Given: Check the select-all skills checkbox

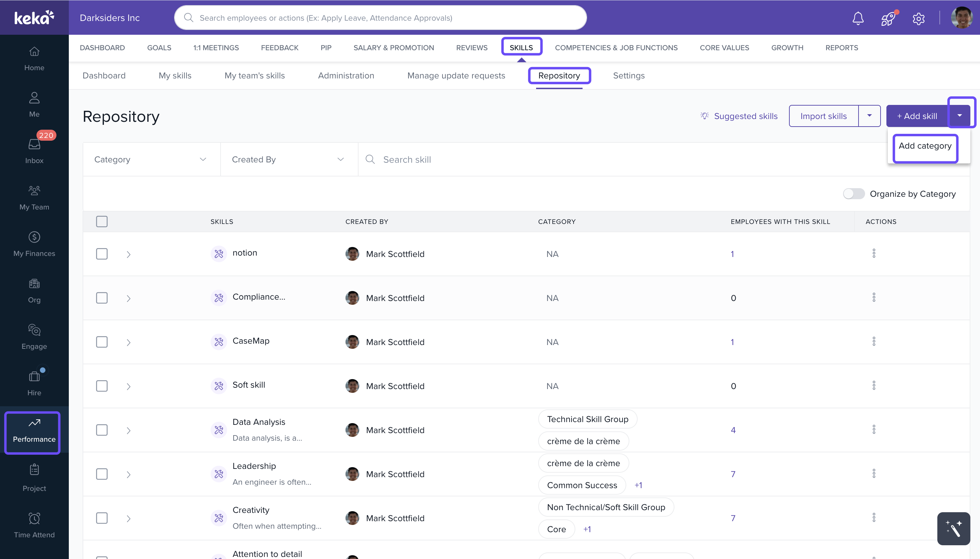Looking at the screenshot, I should coord(102,222).
